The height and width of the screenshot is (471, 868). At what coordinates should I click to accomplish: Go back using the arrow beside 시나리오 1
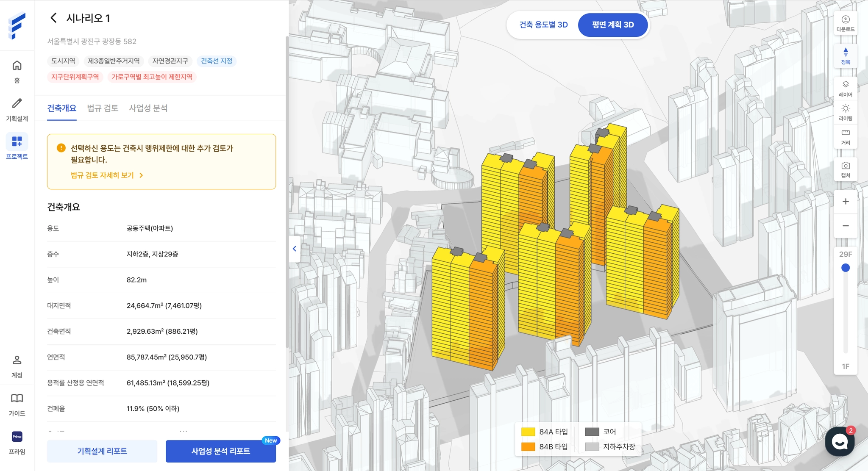point(53,18)
